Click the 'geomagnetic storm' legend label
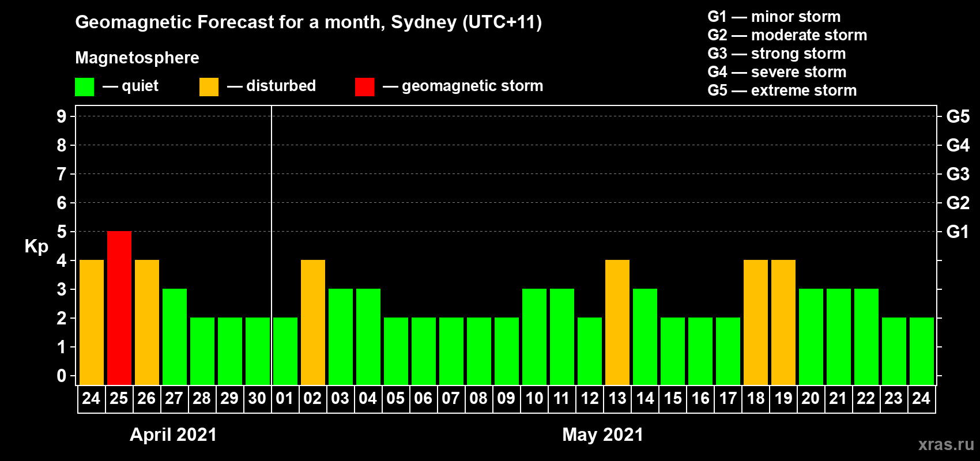This screenshot has width=980, height=461. point(473,86)
